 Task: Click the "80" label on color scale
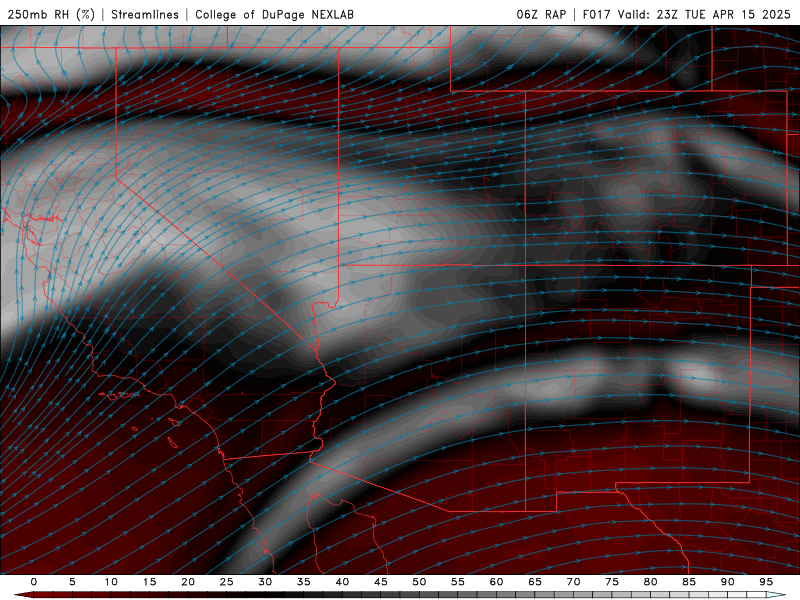coord(651,582)
